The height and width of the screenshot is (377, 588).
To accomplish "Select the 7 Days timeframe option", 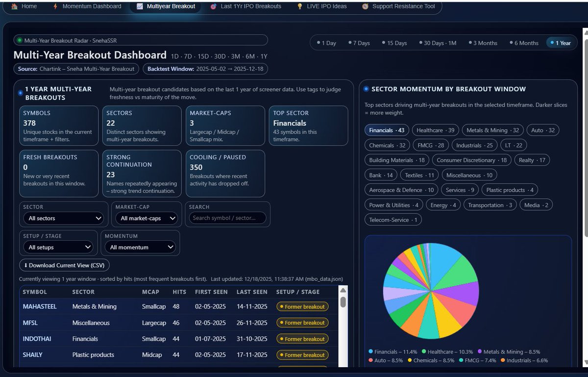I will [359, 43].
